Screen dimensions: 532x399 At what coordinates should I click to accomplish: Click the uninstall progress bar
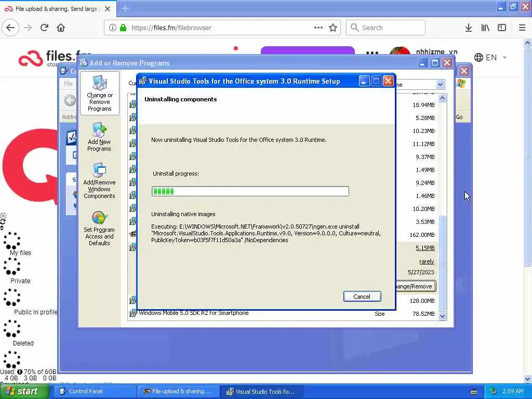[x=250, y=191]
